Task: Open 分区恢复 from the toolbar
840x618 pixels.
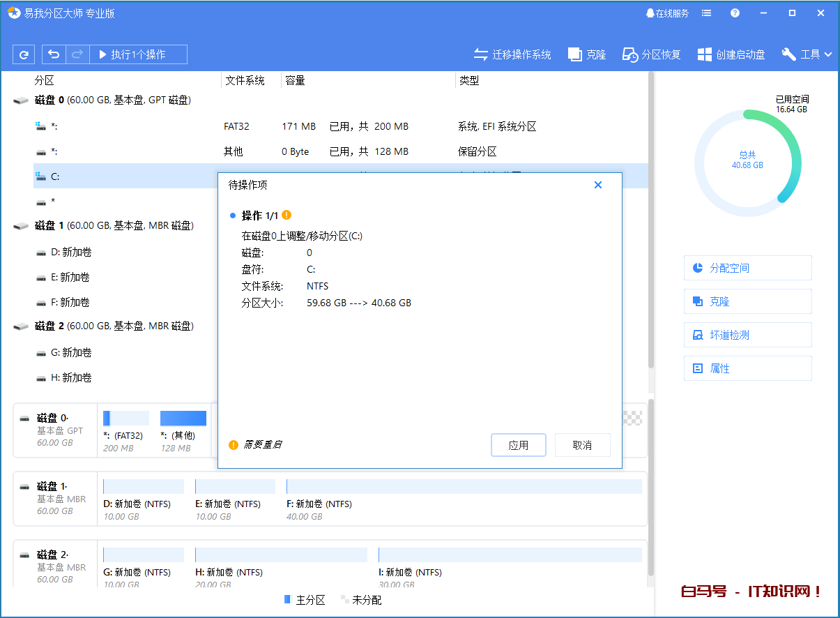Action: [x=650, y=54]
